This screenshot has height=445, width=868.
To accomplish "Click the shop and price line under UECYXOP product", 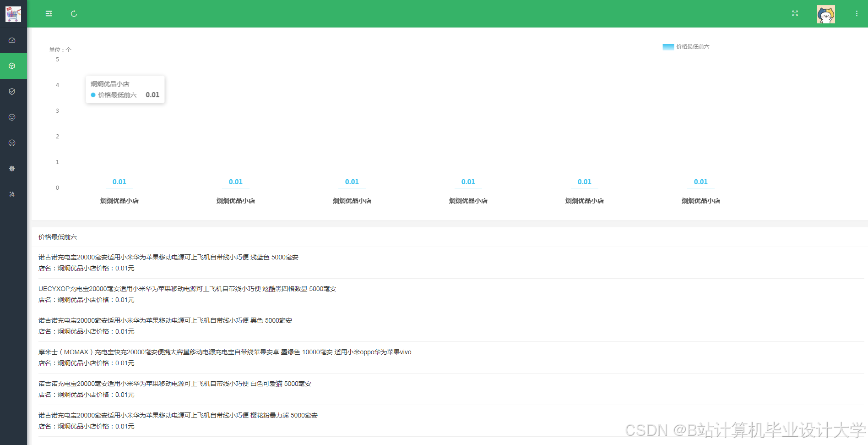I will point(87,300).
